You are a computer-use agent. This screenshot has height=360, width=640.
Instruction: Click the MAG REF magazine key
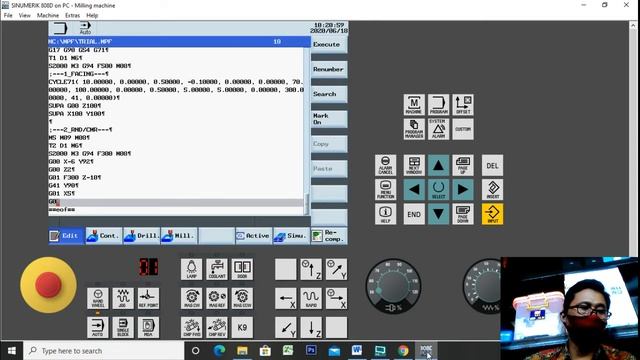pos(217,298)
